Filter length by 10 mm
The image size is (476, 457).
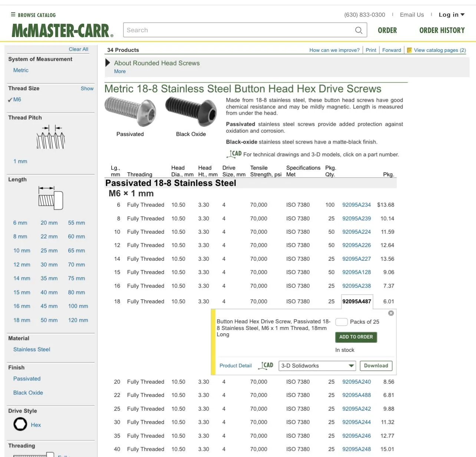point(22,251)
